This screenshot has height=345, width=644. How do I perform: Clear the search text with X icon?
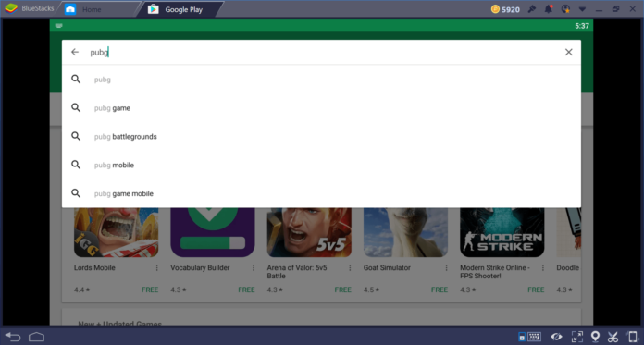568,52
